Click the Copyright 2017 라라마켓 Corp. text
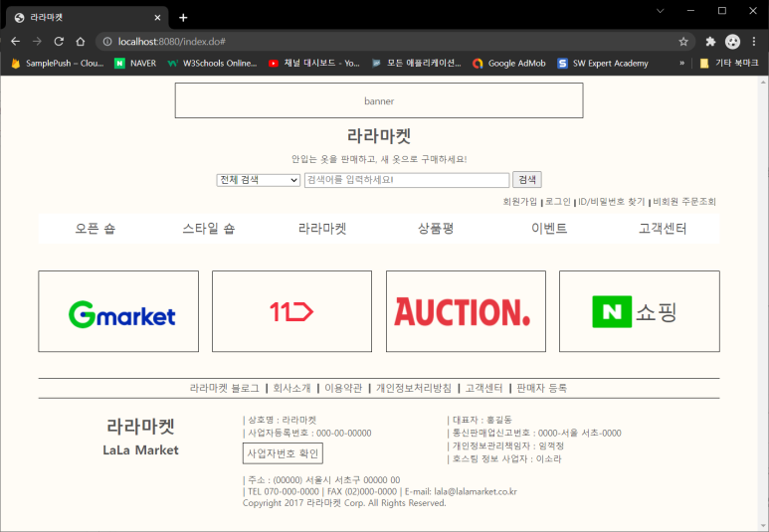Image resolution: width=769 pixels, height=532 pixels. pos(344,503)
